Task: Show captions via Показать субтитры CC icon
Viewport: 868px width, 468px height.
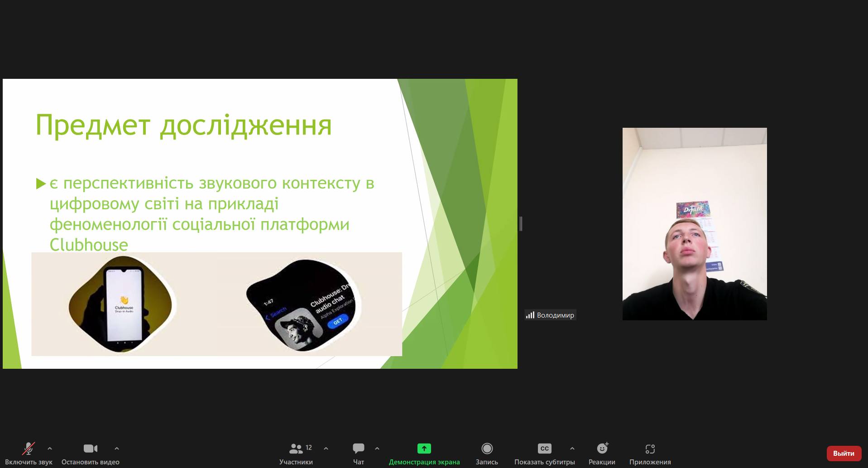Action: [x=545, y=449]
